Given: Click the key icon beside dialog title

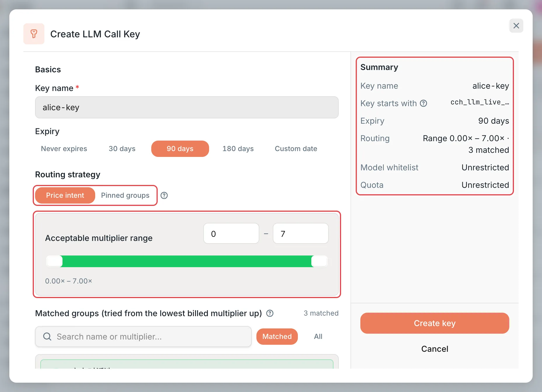Looking at the screenshot, I should click(x=34, y=34).
